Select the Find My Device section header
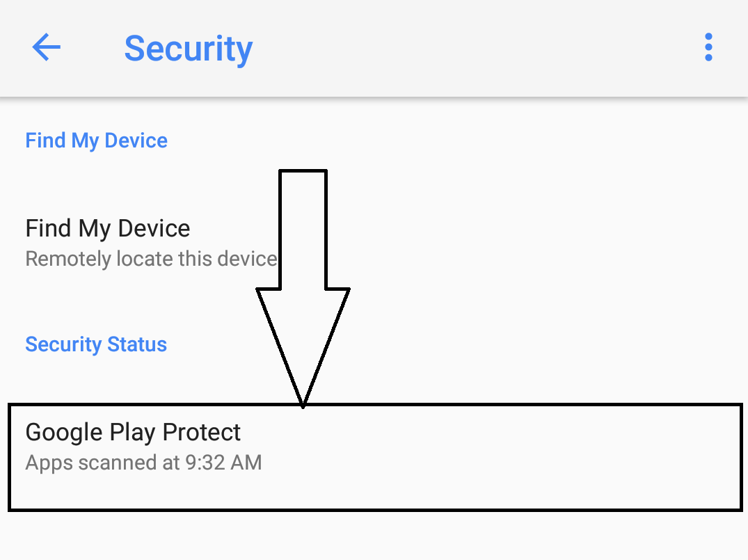 coord(96,141)
